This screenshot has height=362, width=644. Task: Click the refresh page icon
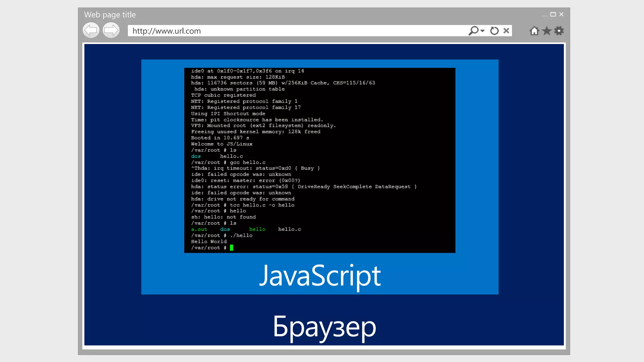point(494,31)
